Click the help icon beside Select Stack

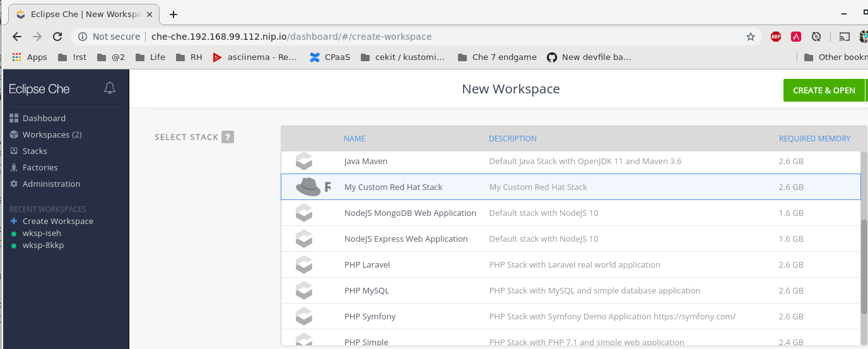click(228, 137)
